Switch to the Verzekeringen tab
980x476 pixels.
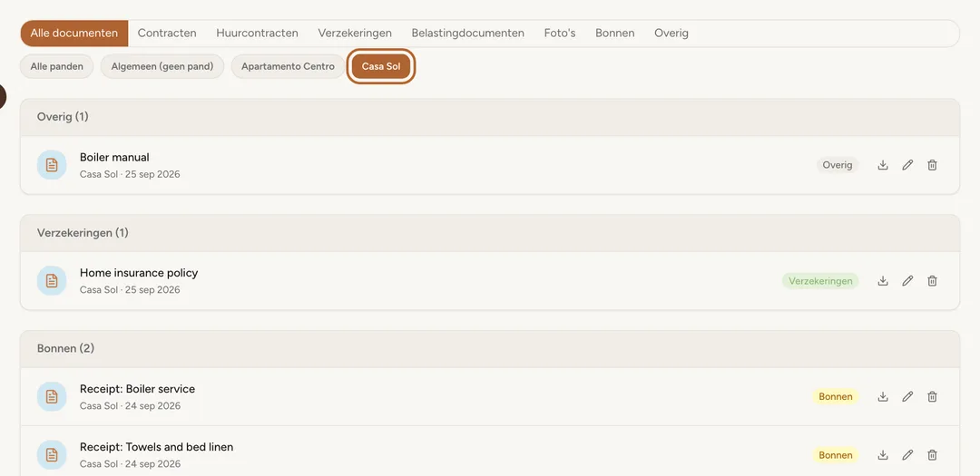pos(355,34)
